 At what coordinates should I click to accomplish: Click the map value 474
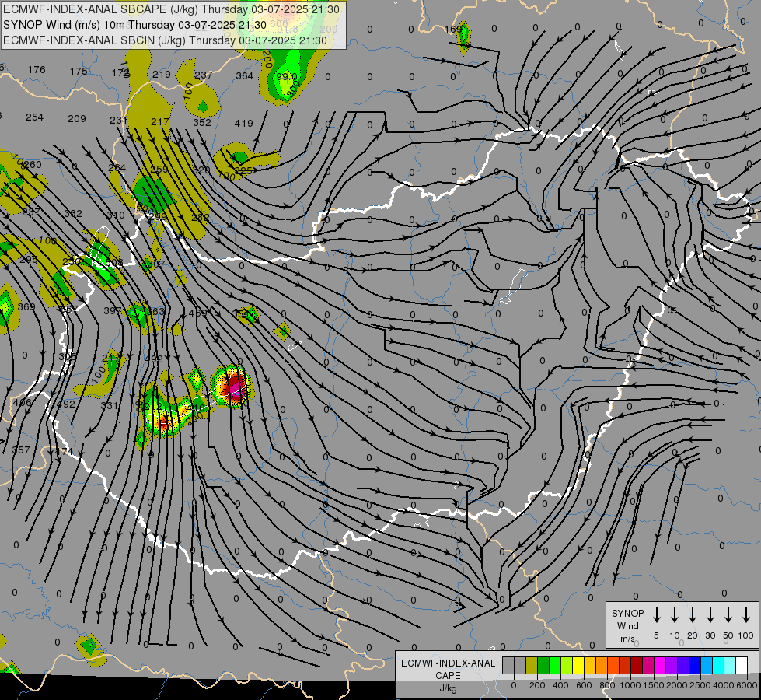point(64,452)
